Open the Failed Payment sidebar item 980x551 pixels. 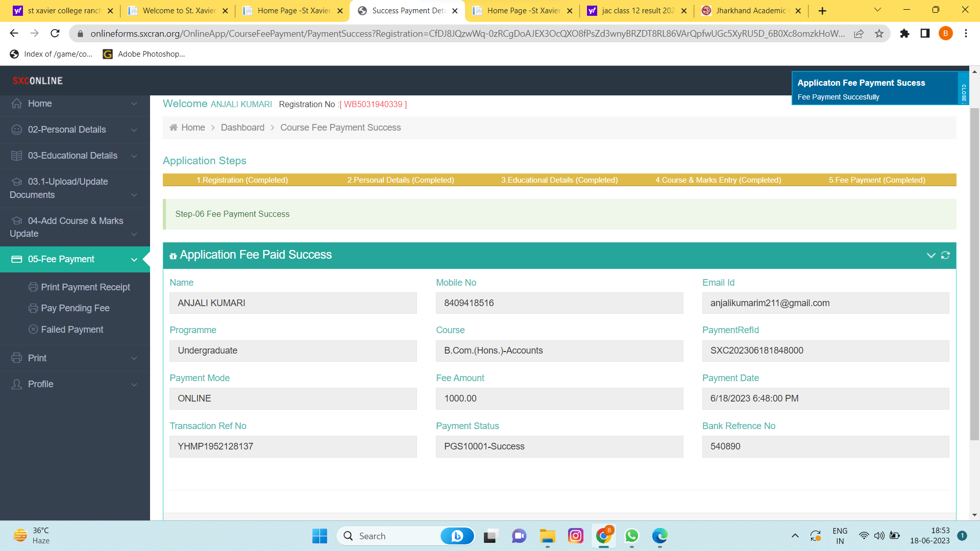point(72,330)
